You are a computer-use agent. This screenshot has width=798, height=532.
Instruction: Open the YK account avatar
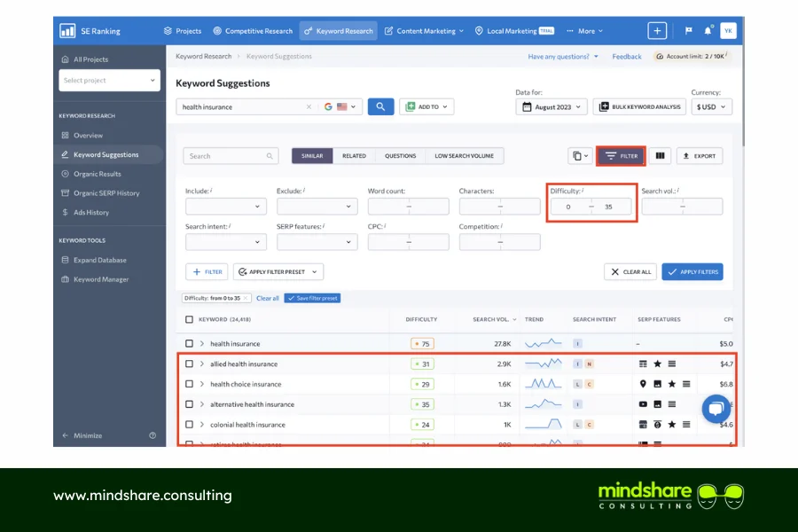pos(728,30)
